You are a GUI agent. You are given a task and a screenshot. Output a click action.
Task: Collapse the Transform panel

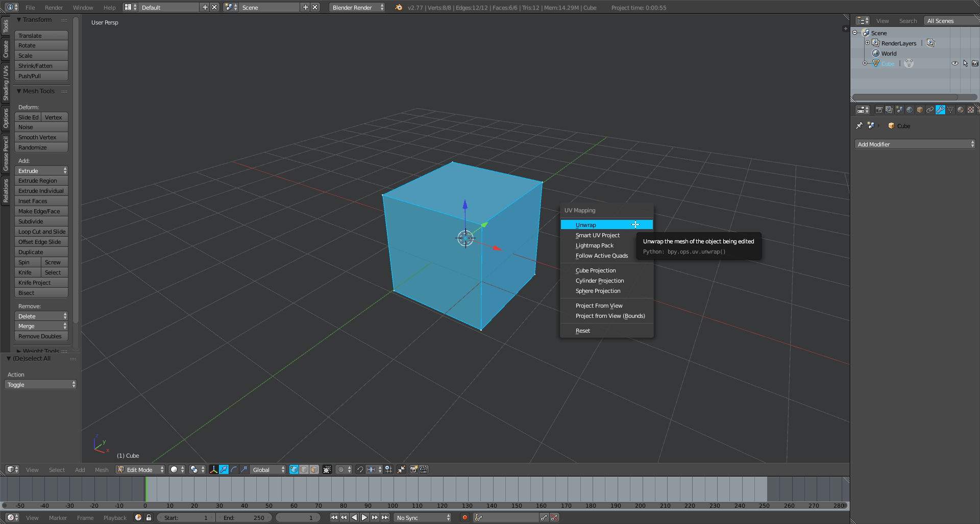click(x=19, y=19)
